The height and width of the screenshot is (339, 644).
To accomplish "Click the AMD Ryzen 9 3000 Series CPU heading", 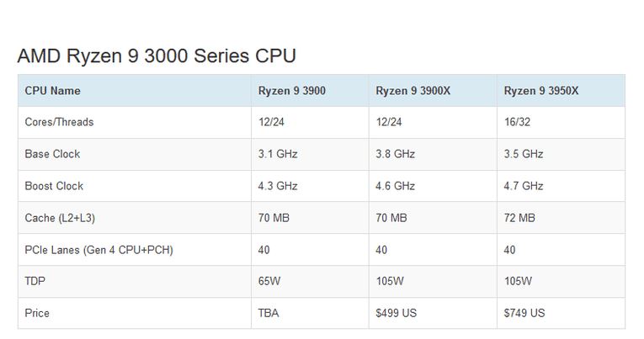I will pyautogui.click(x=157, y=56).
